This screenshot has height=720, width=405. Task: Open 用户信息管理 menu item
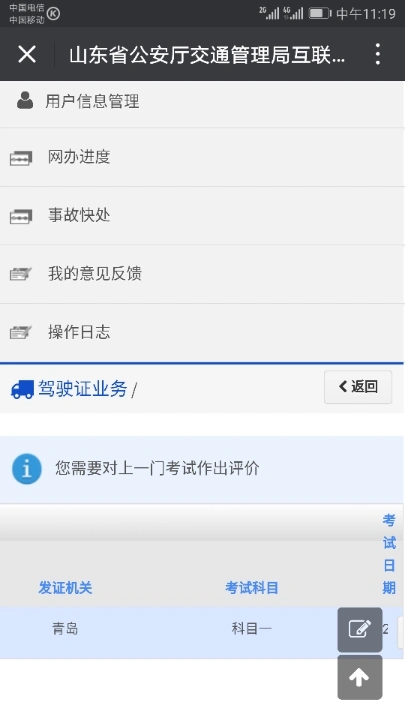coord(202,102)
